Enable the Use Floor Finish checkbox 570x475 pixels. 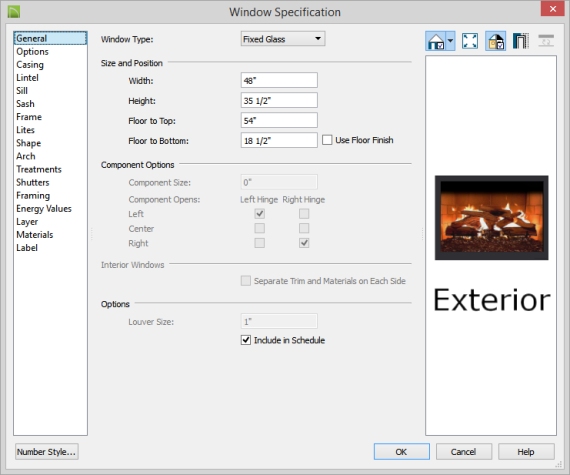coord(327,140)
